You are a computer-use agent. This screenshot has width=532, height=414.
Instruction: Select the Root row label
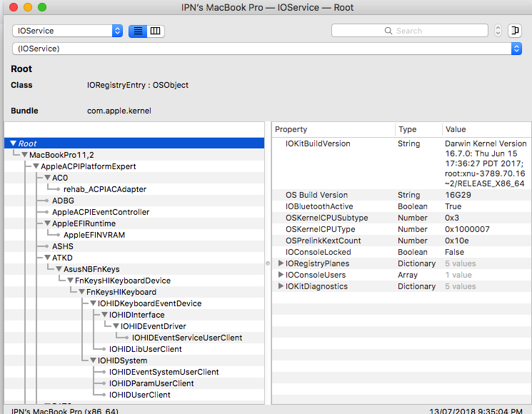(x=27, y=143)
